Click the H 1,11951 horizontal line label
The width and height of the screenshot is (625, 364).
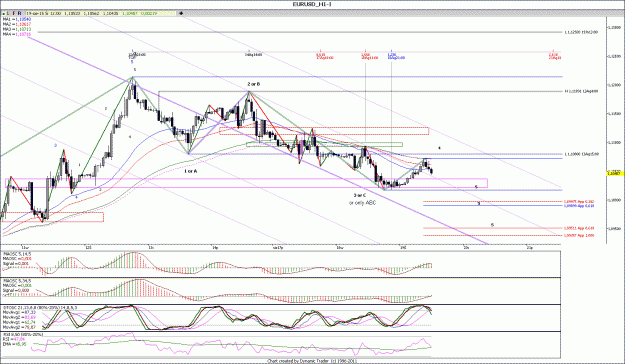point(581,91)
